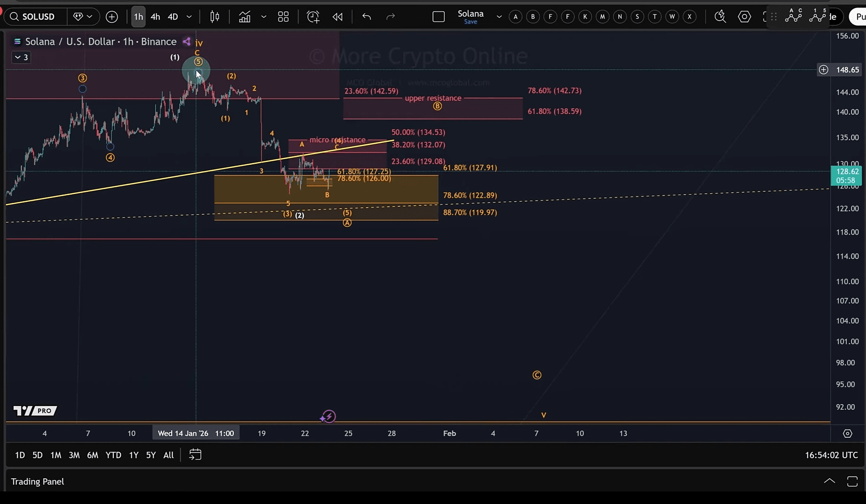The image size is (866, 504).
Task: Select the 12345 Elliott impulse wave tool
Action: coord(817,15)
